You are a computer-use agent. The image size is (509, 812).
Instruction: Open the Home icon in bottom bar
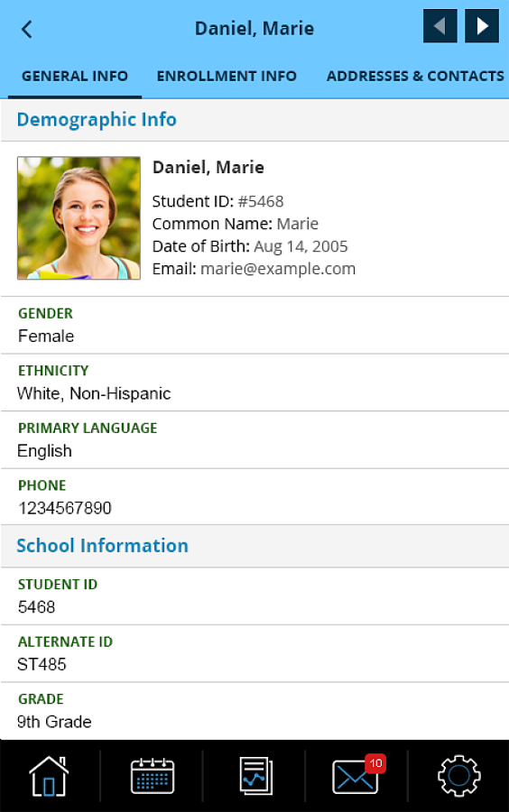49,776
